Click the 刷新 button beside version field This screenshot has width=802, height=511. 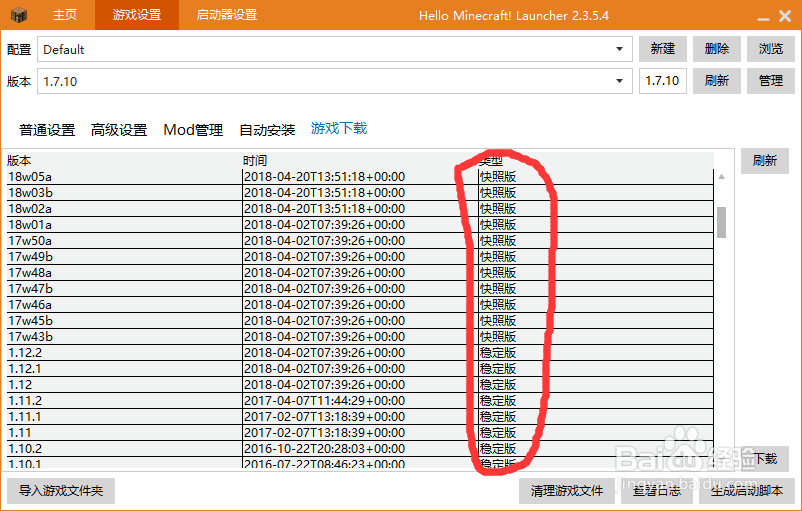[x=717, y=81]
